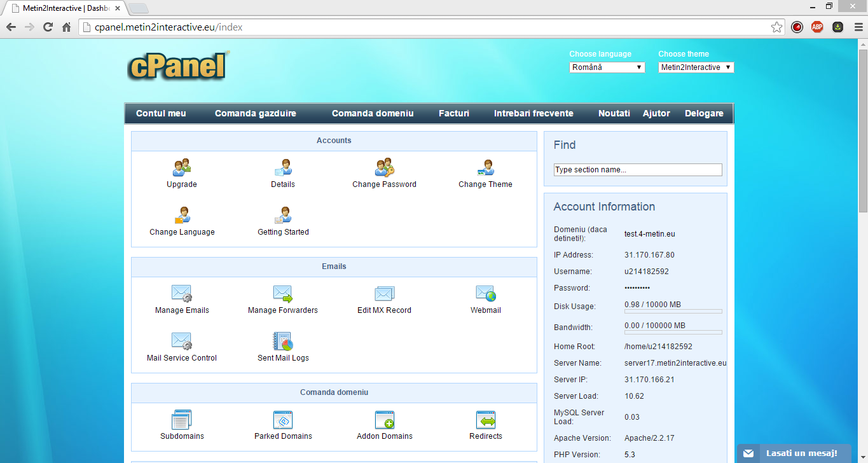Open the Comanda gazduire menu
The image size is (868, 463).
[256, 113]
